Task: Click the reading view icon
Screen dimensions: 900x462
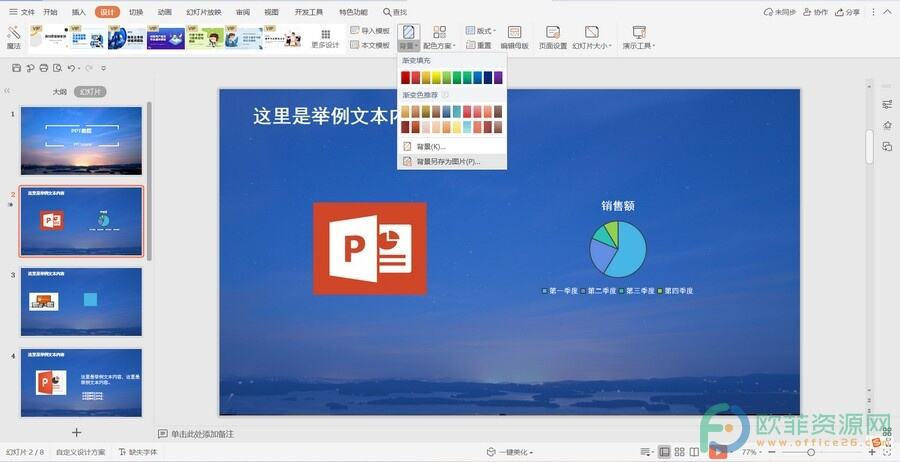Action: pyautogui.click(x=695, y=452)
